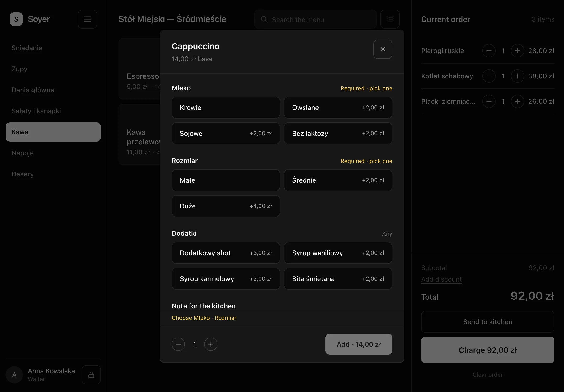Viewport: 564px width, 392px height.
Task: Toggle Syrop waniliowy add-on
Action: pos(338,253)
